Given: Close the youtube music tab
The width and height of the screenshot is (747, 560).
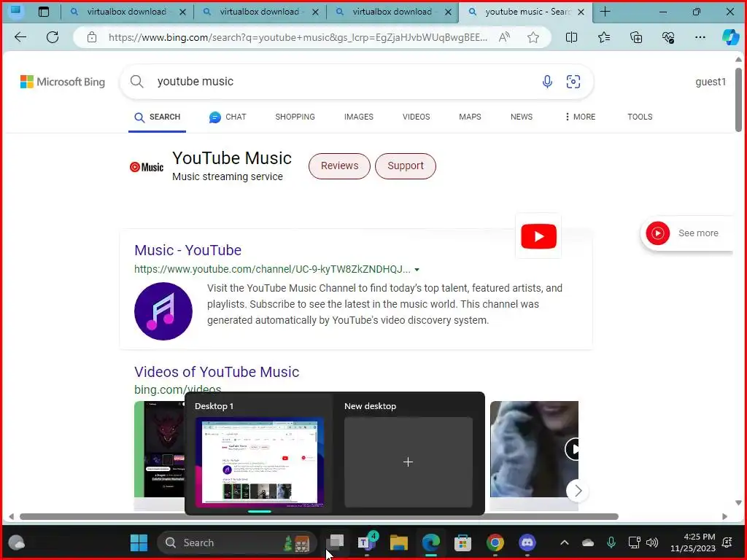Looking at the screenshot, I should (x=581, y=12).
